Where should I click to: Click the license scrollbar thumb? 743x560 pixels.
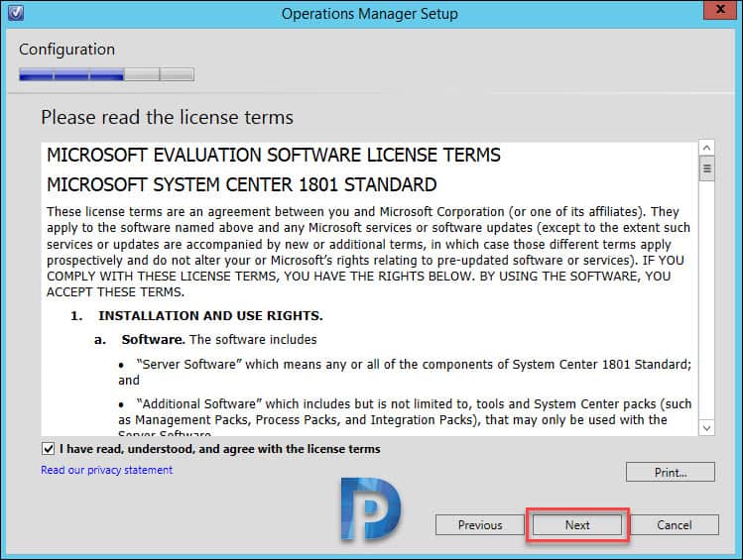click(706, 168)
